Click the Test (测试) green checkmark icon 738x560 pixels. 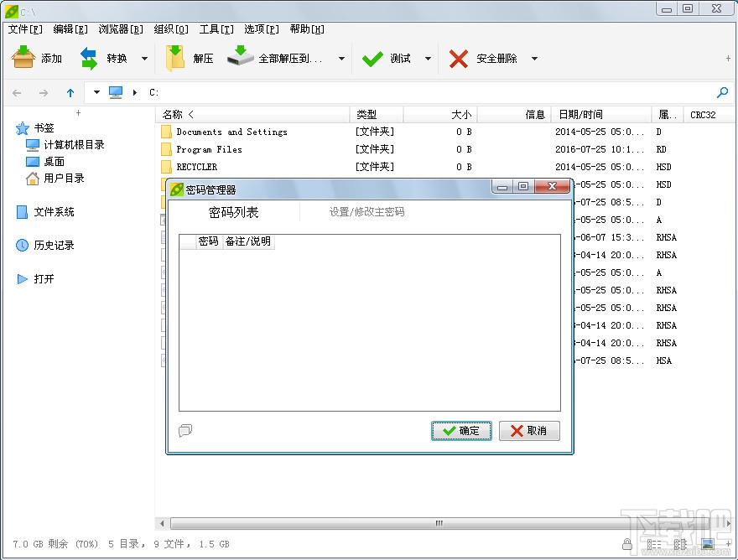(x=372, y=59)
